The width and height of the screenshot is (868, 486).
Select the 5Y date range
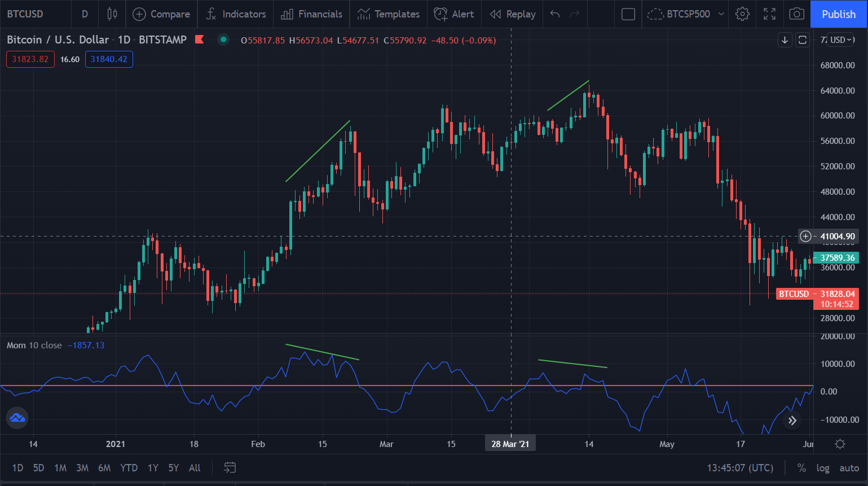pyautogui.click(x=174, y=468)
